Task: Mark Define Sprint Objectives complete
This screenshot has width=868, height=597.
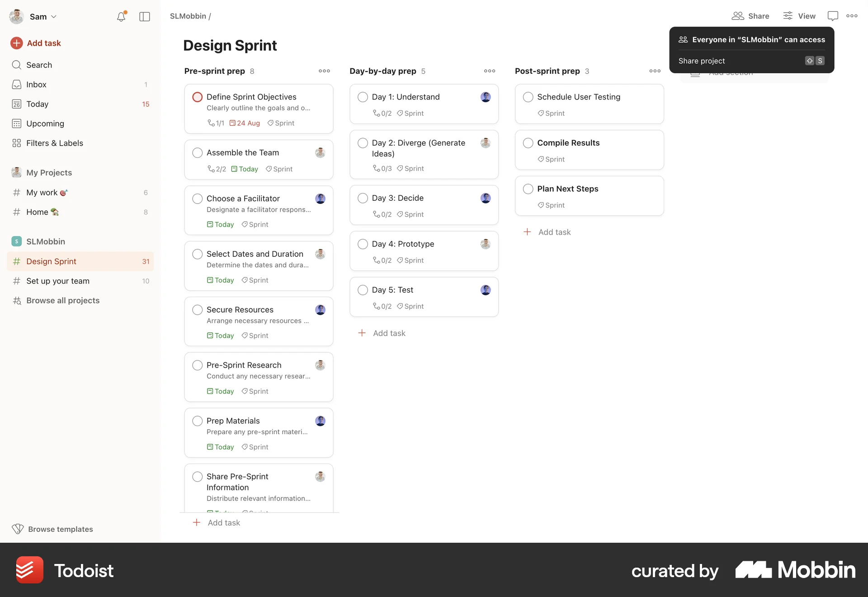Action: (x=197, y=97)
